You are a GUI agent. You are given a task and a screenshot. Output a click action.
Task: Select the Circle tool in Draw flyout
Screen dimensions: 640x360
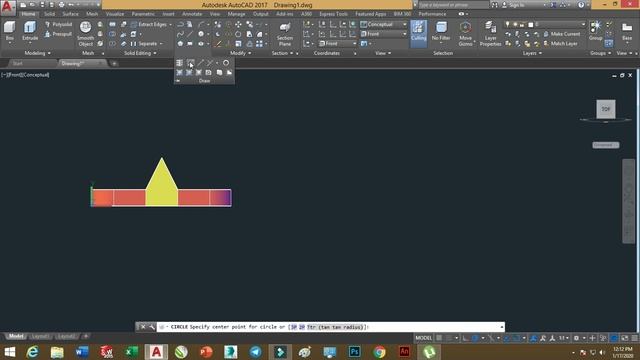pyautogui.click(x=226, y=63)
